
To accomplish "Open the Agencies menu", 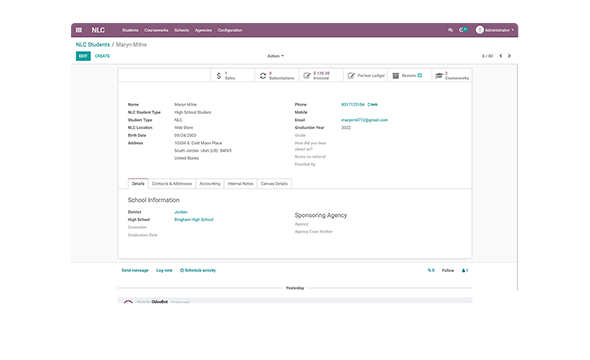I will (x=203, y=30).
